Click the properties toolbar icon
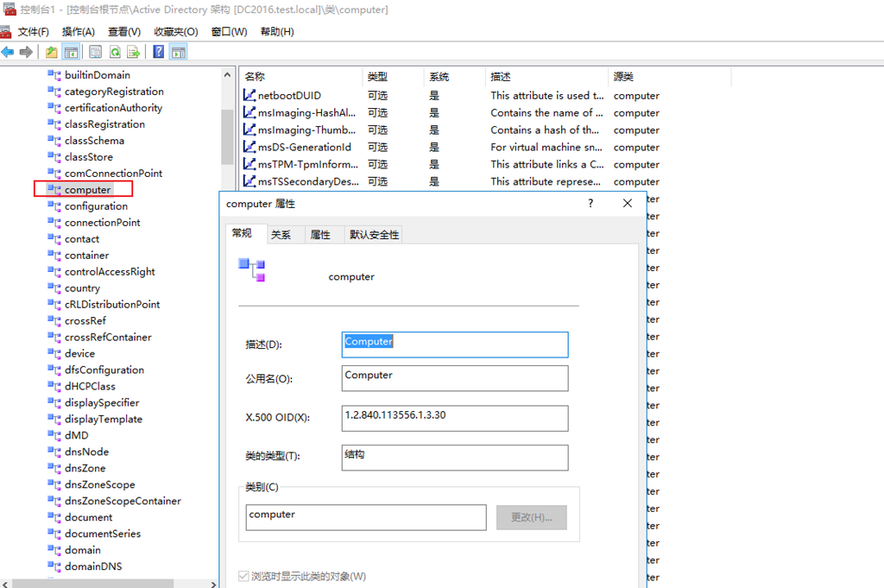Viewport: 884px width, 588px height. point(95,52)
